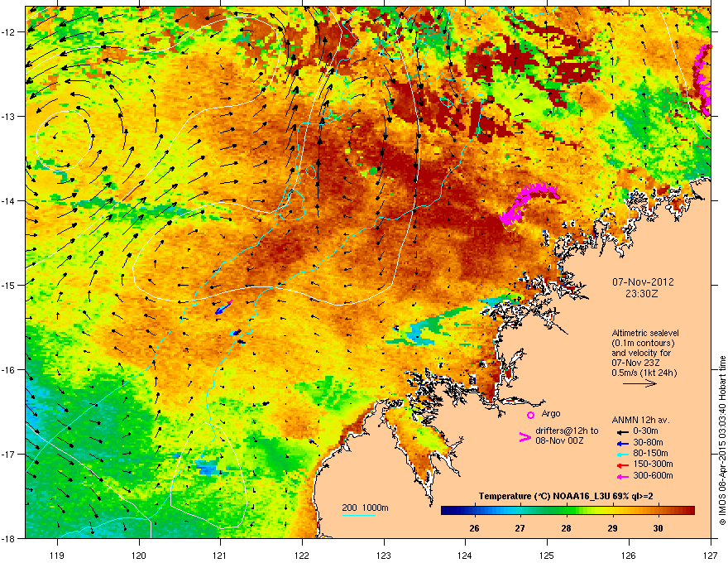Click the magenta drifter track at the northeast edge
This screenshot has width=728, height=563.
(702, 80)
